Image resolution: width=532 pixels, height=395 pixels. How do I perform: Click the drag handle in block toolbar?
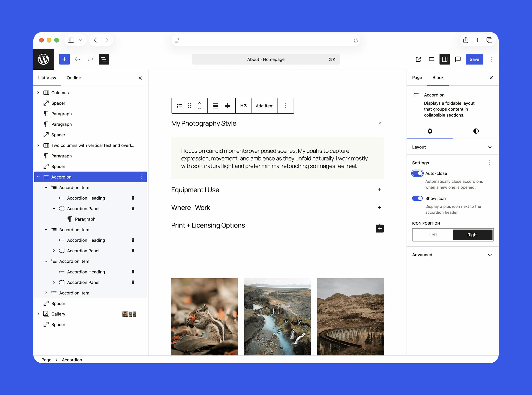tap(190, 106)
